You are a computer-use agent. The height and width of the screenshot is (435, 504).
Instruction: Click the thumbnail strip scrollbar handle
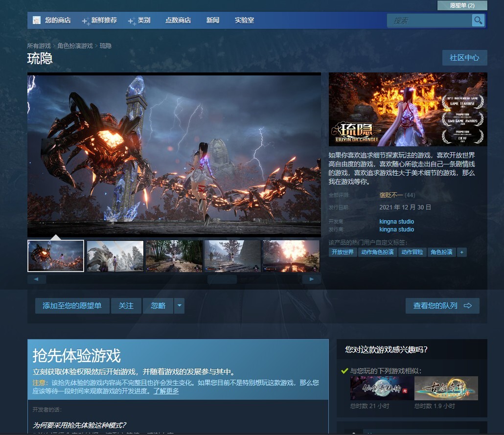click(222, 279)
